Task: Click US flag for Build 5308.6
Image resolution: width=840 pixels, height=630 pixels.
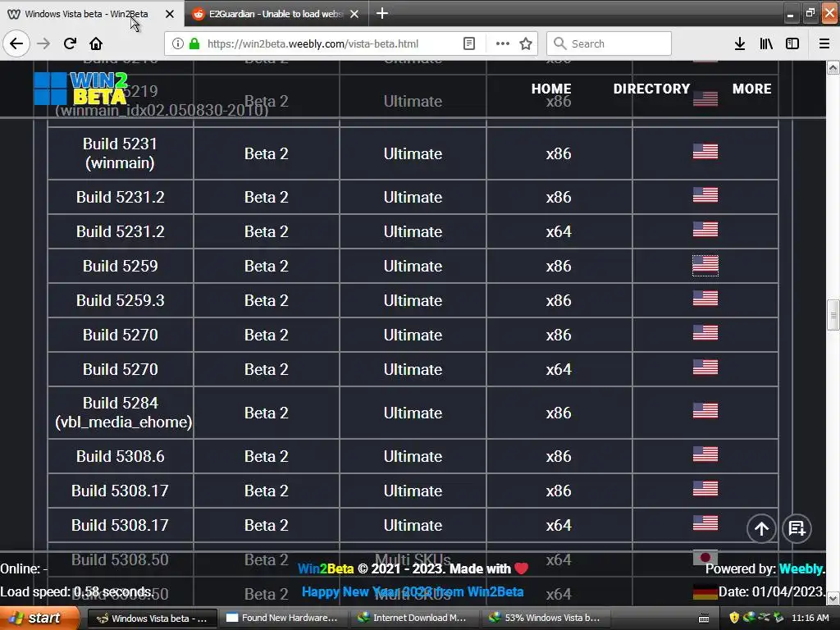Action: pos(705,454)
